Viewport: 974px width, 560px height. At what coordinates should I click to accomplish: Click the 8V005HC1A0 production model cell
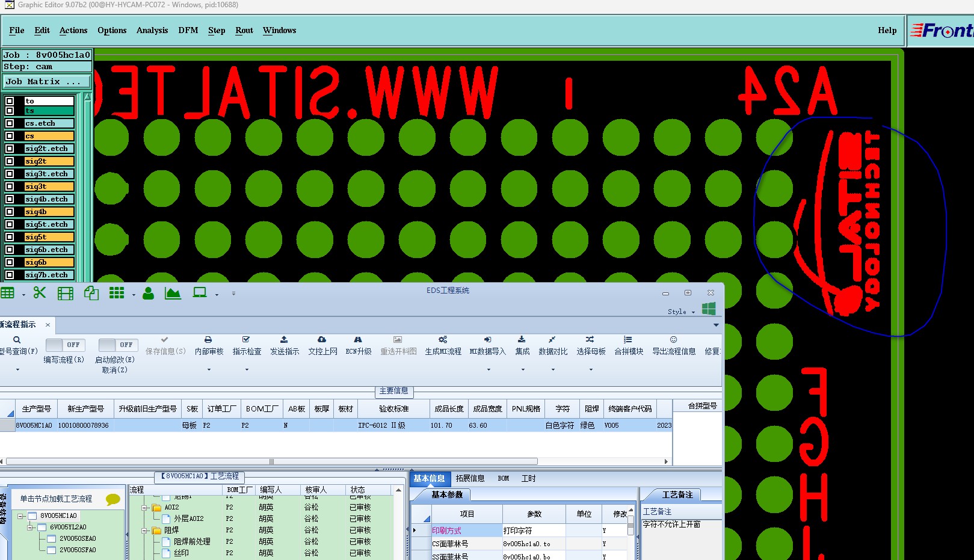34,425
